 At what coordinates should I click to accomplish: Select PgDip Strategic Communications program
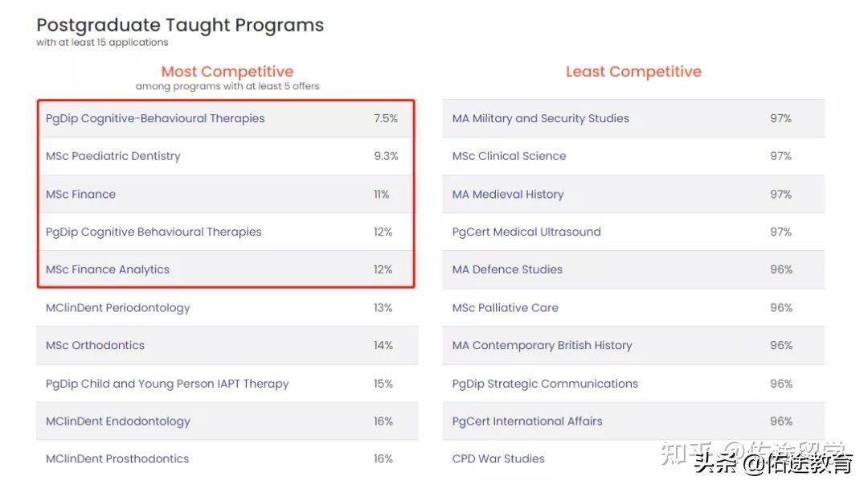(x=545, y=384)
